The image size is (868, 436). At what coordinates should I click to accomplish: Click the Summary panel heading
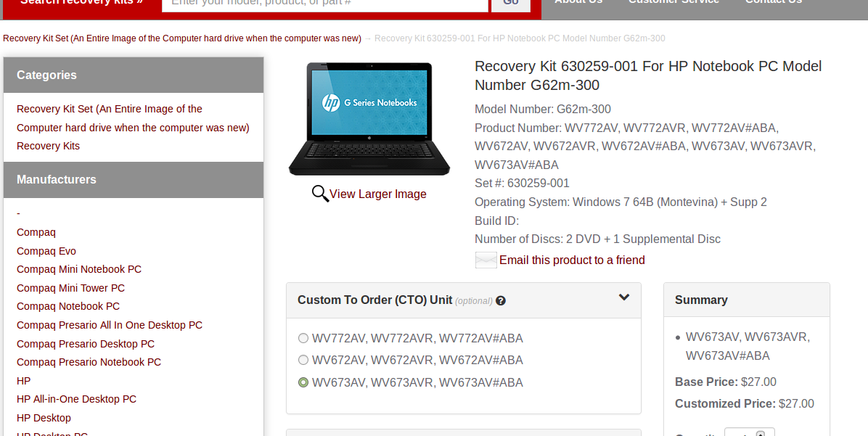[x=701, y=300]
